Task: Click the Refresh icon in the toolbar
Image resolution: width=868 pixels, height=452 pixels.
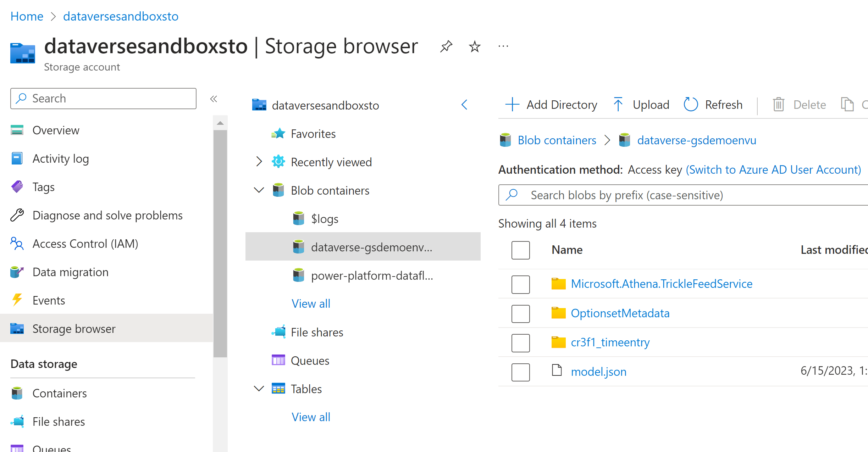Action: (690, 105)
